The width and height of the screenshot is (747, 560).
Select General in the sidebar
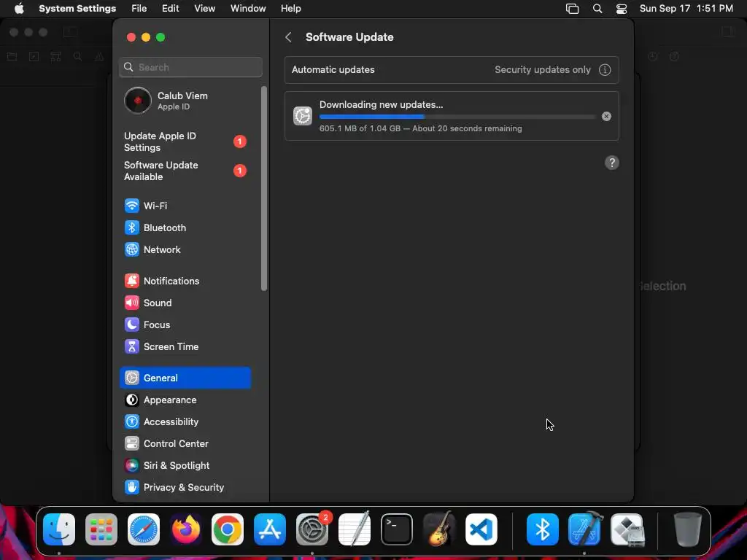pos(185,378)
